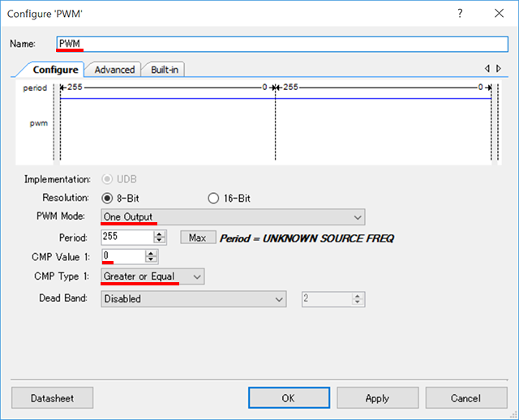Screen dimensions: 519x420
Task: Click the 'period' waveform label
Action: click(35, 88)
